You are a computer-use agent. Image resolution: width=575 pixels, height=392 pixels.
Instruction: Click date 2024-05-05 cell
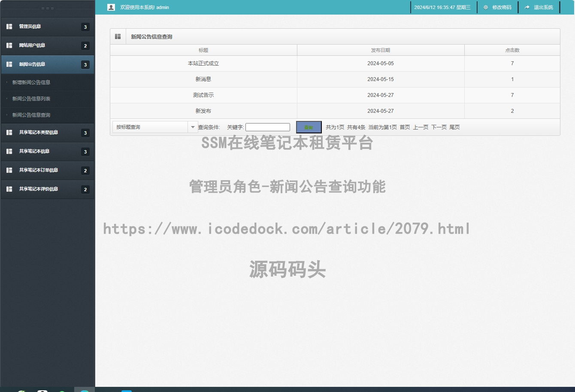point(381,63)
